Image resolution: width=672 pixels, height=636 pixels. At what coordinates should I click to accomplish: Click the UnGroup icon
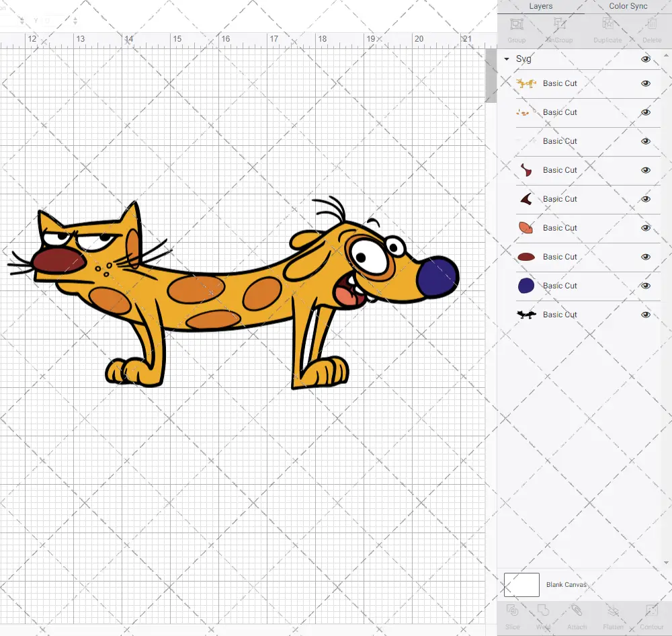click(x=559, y=24)
